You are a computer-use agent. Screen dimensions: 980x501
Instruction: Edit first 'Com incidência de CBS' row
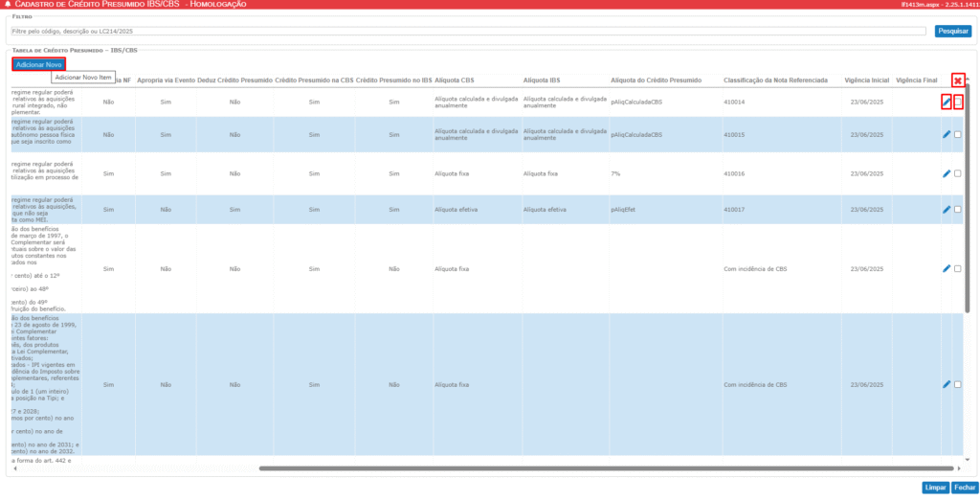coord(947,269)
